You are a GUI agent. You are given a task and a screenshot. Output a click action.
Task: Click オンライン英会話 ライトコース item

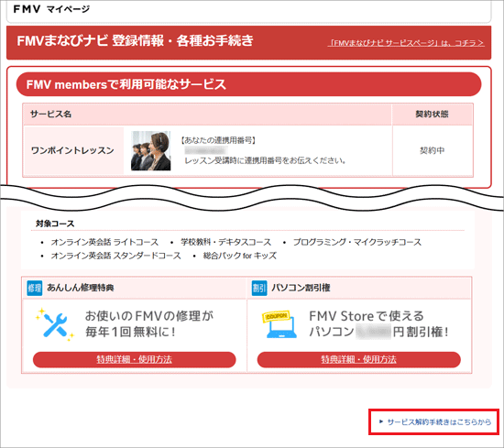(104, 242)
